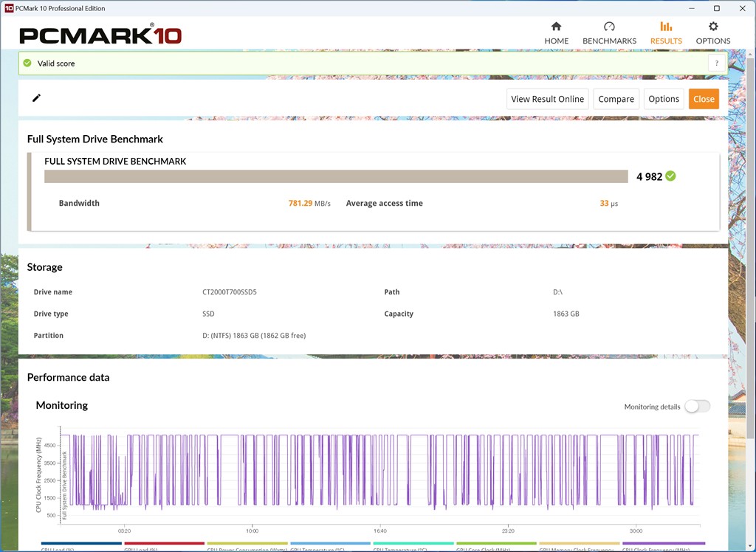Screen dimensions: 756x552
Task: Click the Full System Drive Benchmark heading
Action: pyautogui.click(x=95, y=139)
